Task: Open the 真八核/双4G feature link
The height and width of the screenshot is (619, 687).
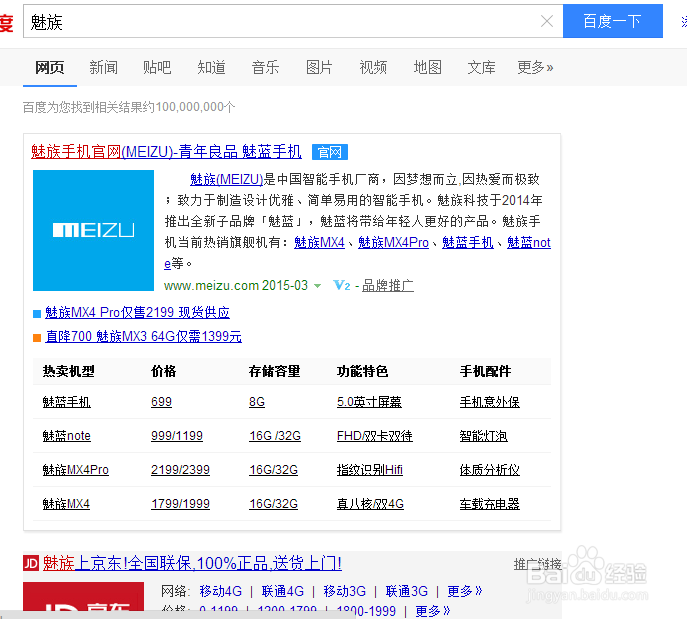Action: (x=370, y=504)
